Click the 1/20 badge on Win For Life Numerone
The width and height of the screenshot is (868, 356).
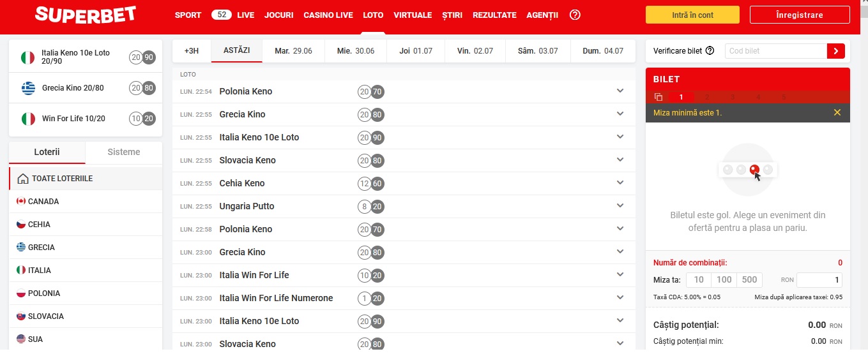point(371,299)
